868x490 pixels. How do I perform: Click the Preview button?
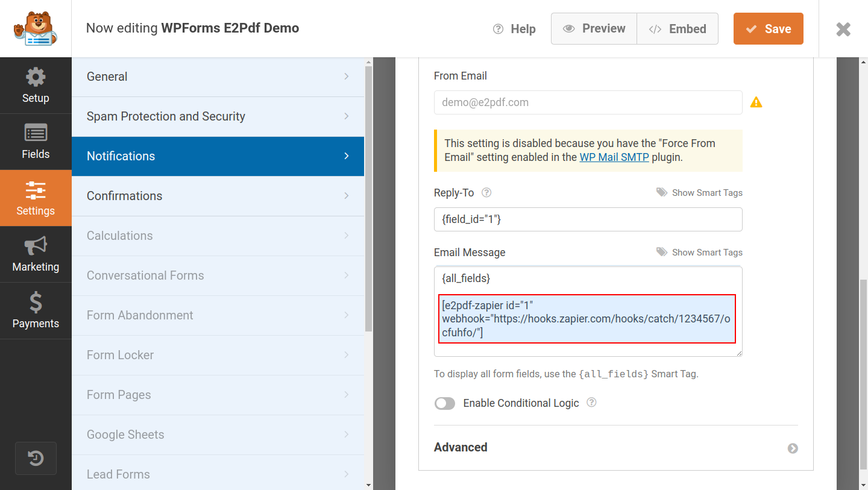click(x=594, y=29)
